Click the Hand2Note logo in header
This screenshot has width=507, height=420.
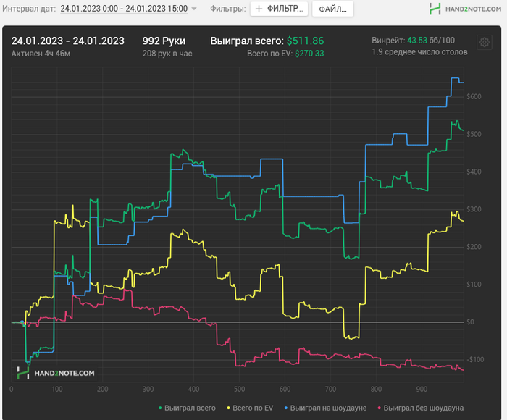pyautogui.click(x=465, y=9)
